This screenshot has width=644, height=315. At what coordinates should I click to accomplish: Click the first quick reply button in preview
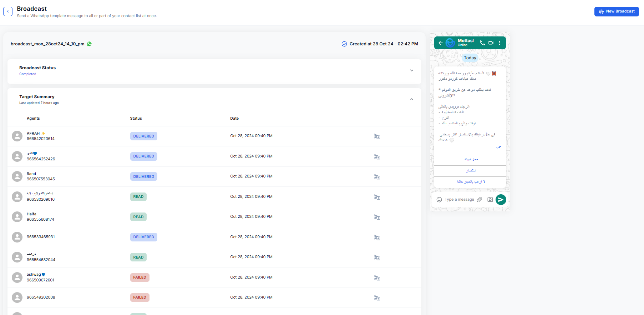471,159
